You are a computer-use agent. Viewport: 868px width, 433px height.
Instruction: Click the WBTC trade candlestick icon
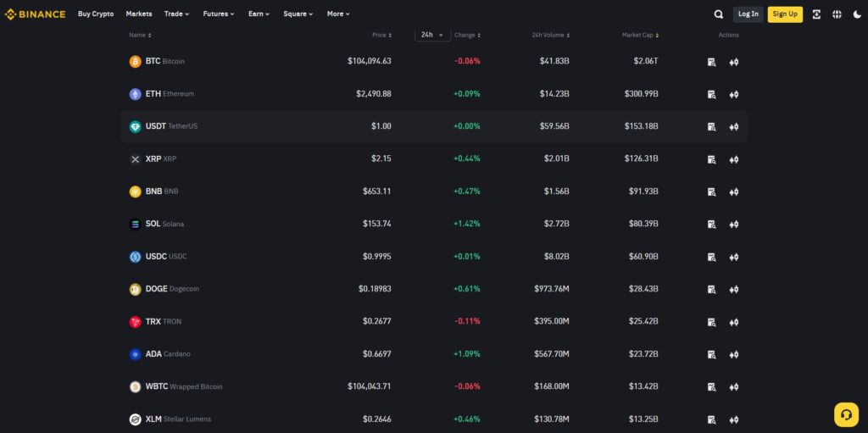pos(734,387)
